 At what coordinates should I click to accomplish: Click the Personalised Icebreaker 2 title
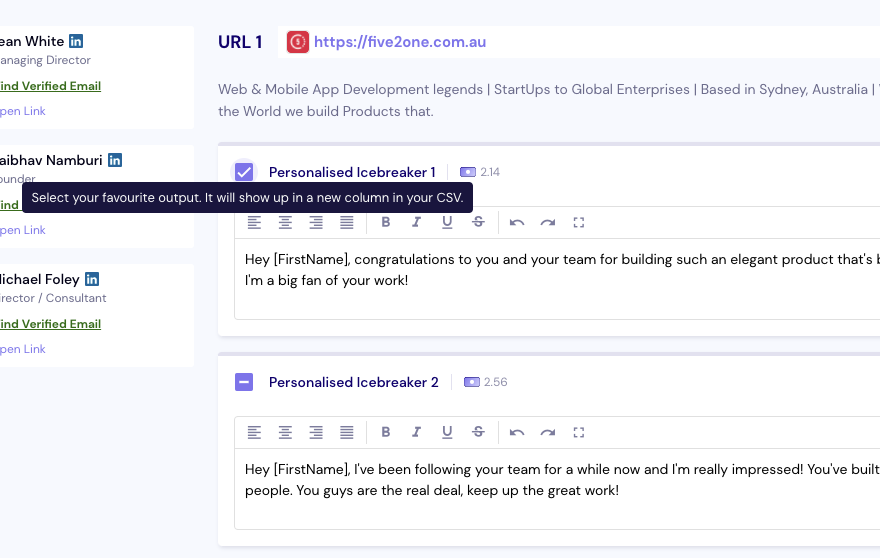[x=354, y=382]
